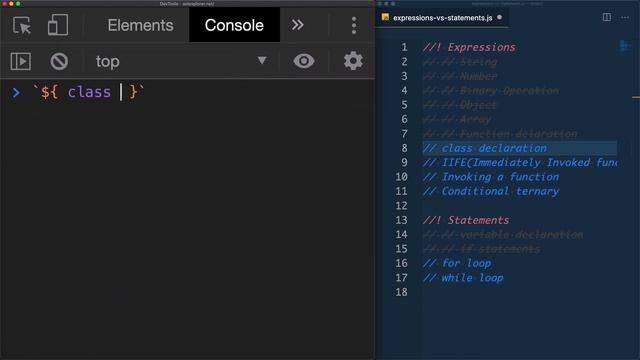The width and height of the screenshot is (640, 360).
Task: Clear the console icon
Action: pos(59,61)
